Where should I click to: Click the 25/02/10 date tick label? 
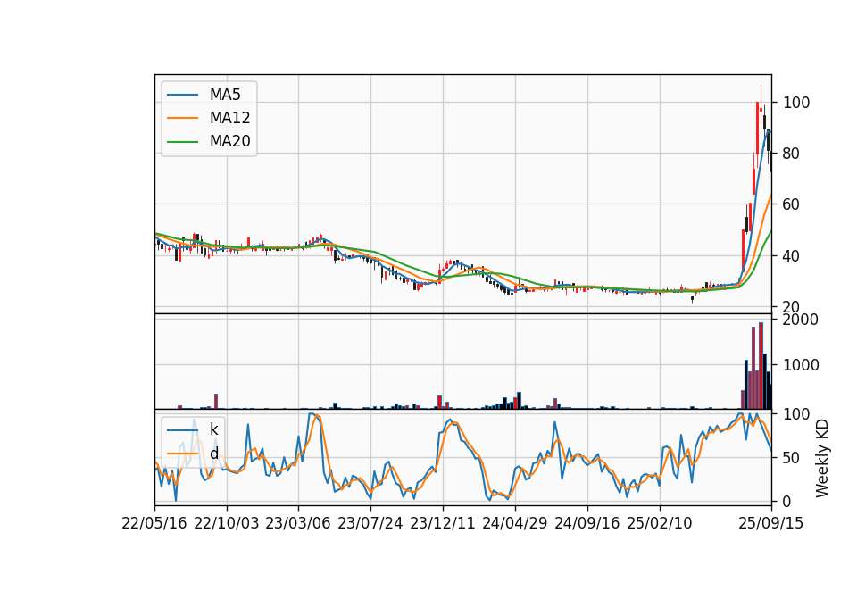(659, 523)
